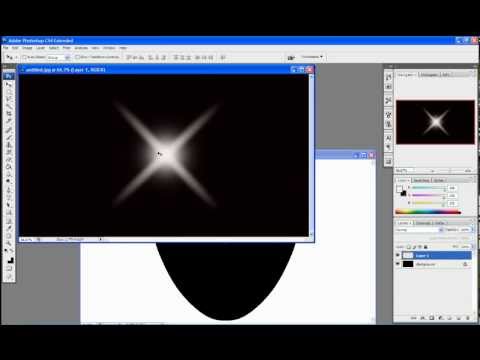Image resolution: width=480 pixels, height=360 pixels.
Task: Open the File menu
Action: [6, 48]
